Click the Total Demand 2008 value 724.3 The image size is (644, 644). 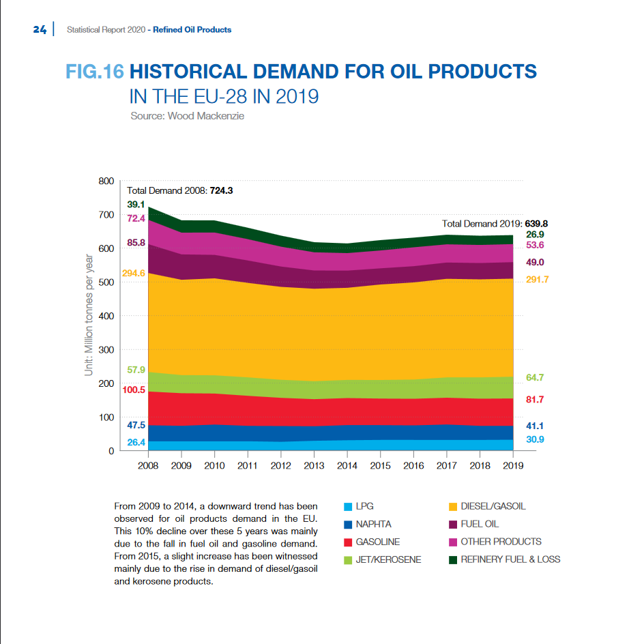tap(221, 190)
